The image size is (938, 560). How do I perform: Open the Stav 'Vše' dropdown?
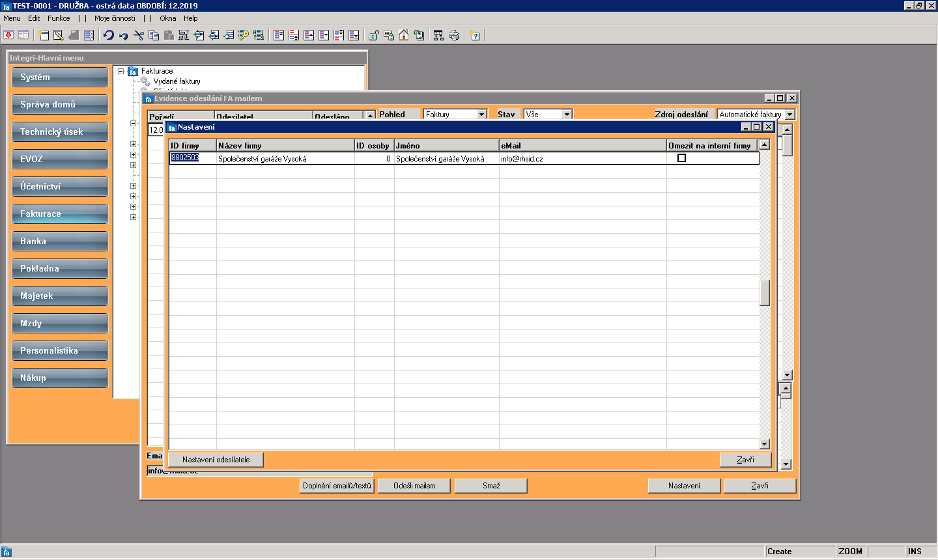[567, 114]
